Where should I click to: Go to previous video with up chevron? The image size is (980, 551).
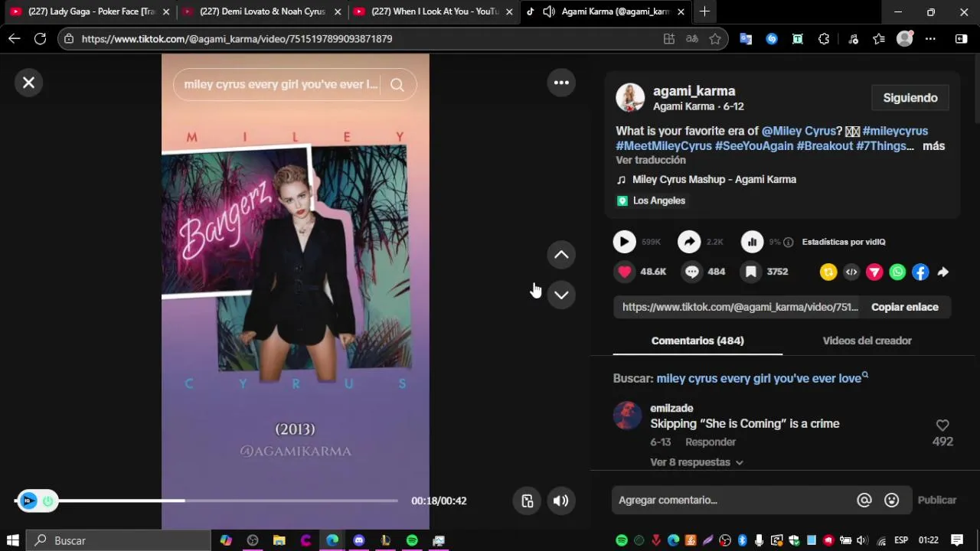[561, 255]
